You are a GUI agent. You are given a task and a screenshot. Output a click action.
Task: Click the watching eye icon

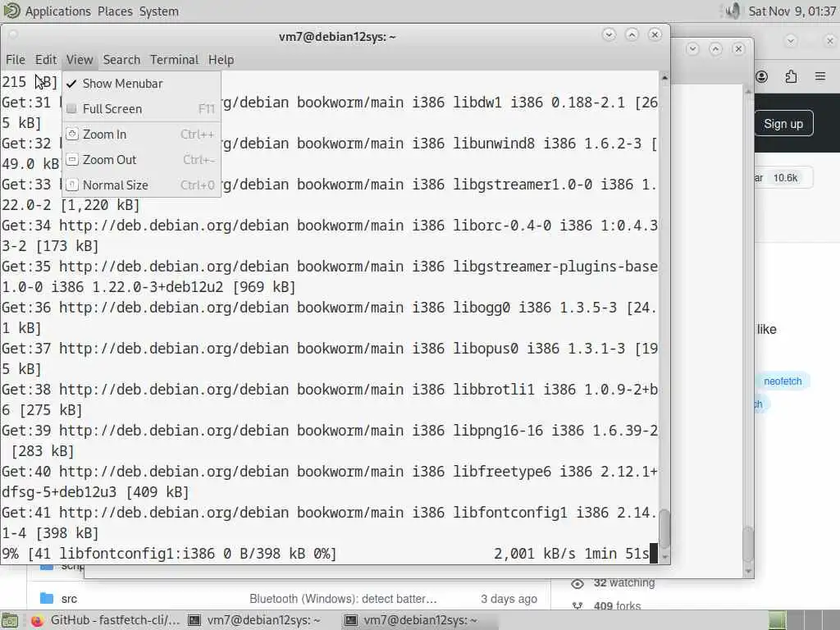577,583
